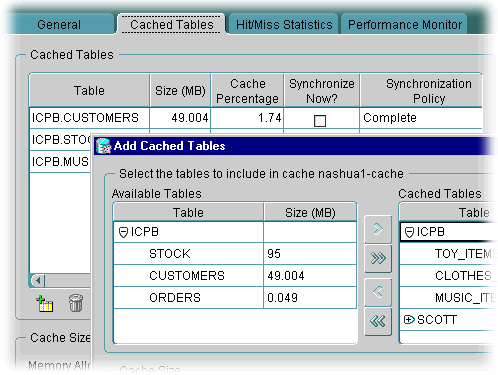Switch to the Hit/Miss Statistics tab
Viewport: 498px width, 375px height.
pyautogui.click(x=284, y=25)
